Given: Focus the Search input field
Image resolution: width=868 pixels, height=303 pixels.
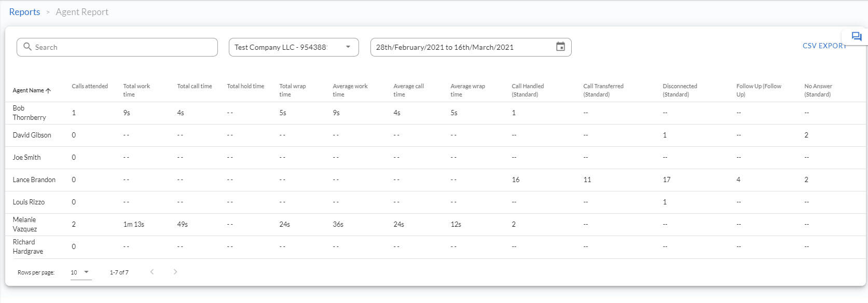Looking at the screenshot, I should point(117,47).
